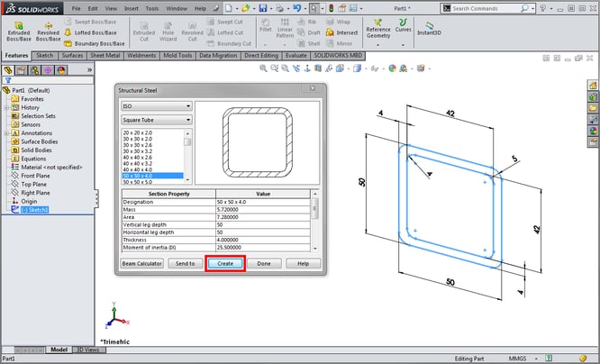The width and height of the screenshot is (600, 364).
Task: Select the Top Plane tree item
Action: tap(33, 184)
